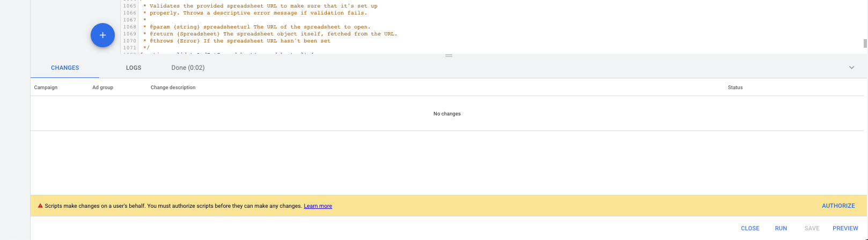Collapse the results panel with the chevron
Viewport: 868px width, 240px height.
851,68
